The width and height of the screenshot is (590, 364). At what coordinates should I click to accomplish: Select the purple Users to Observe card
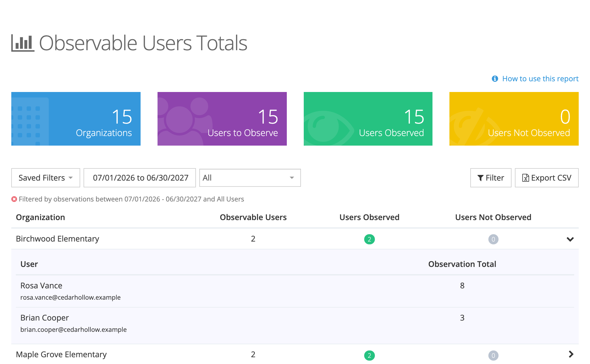tap(222, 119)
